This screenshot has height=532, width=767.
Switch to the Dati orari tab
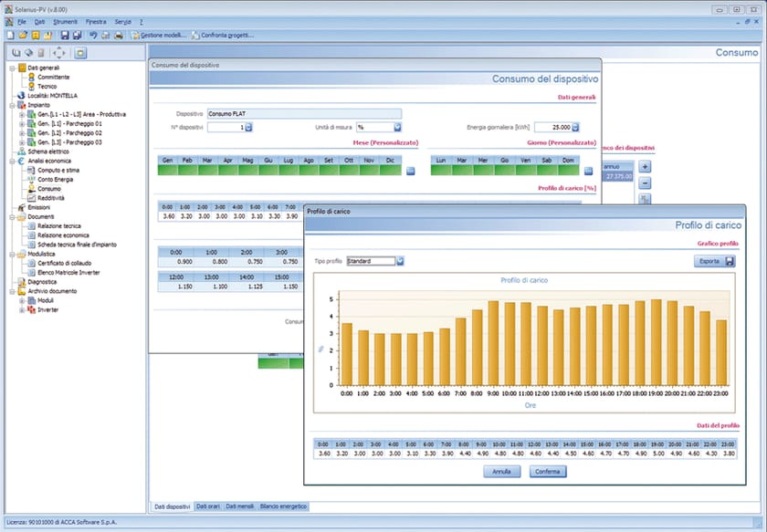coord(206,506)
